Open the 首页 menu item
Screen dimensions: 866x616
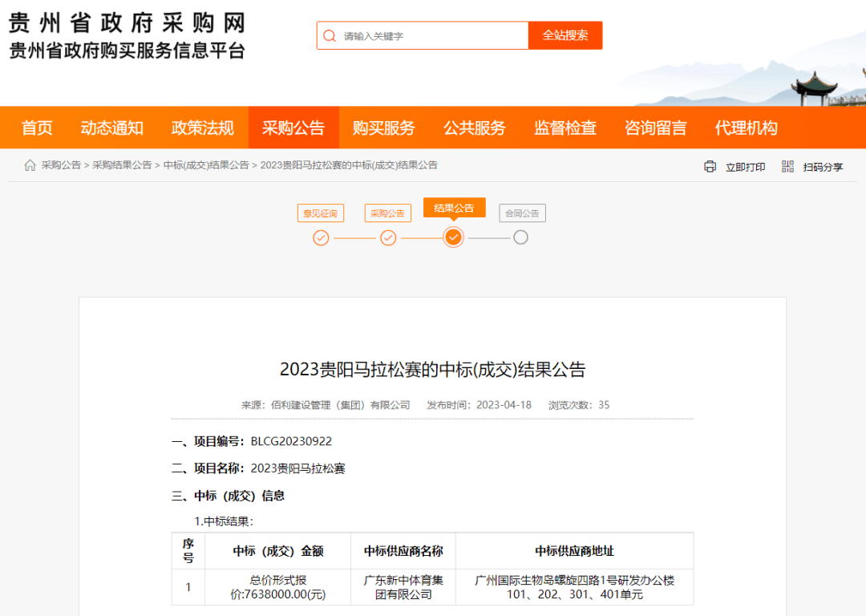coord(37,128)
